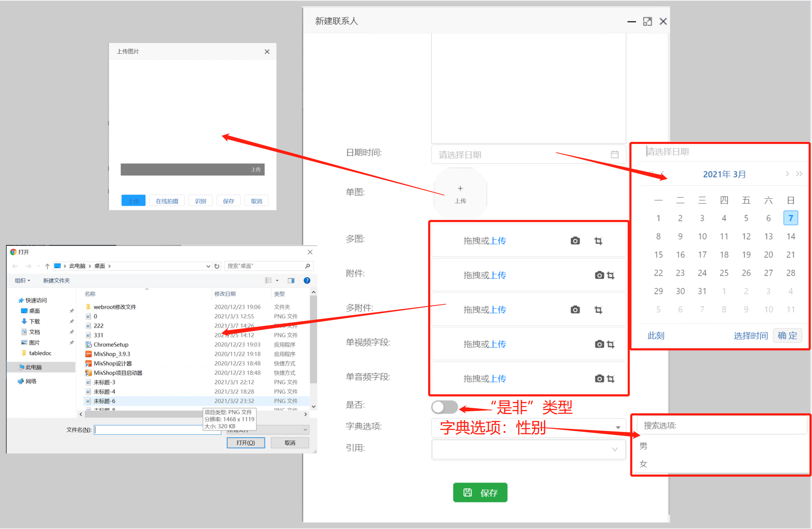812x529 pixels.
Task: Click the refresh icon in file dialog
Action: coord(217,266)
